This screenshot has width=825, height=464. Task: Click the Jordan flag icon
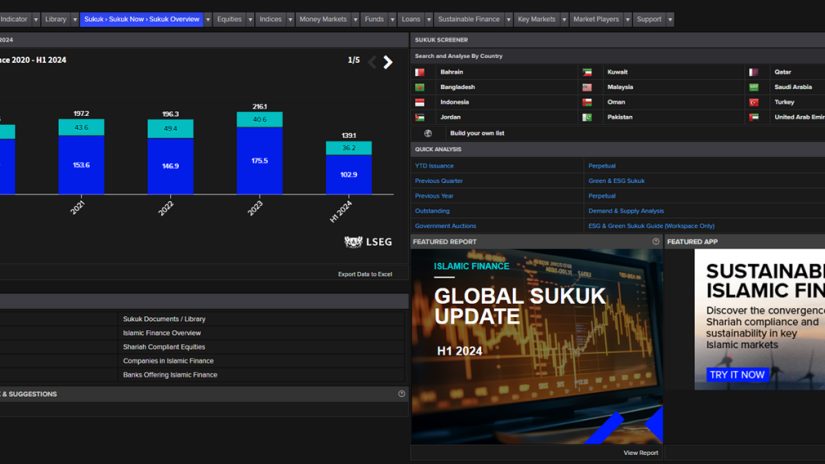(419, 117)
